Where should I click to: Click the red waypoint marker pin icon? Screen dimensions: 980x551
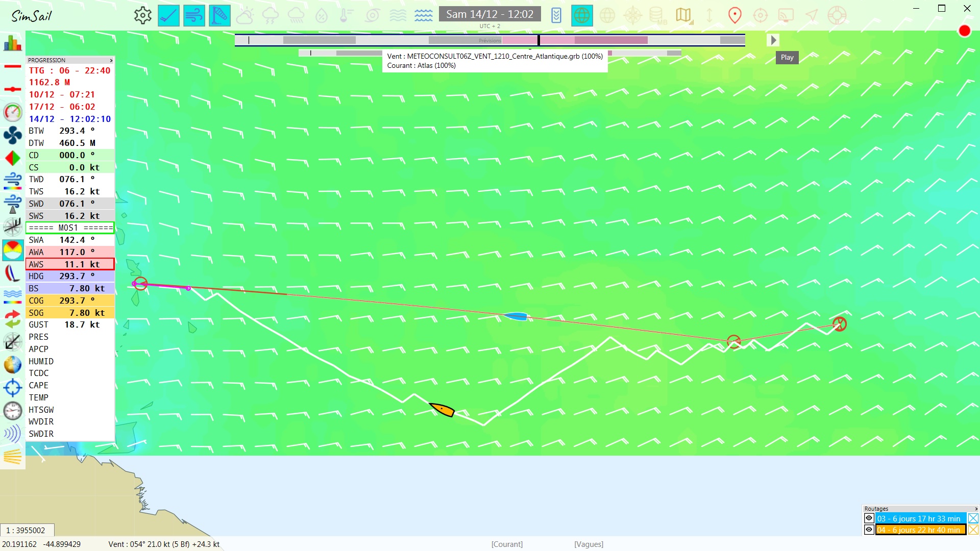(734, 15)
